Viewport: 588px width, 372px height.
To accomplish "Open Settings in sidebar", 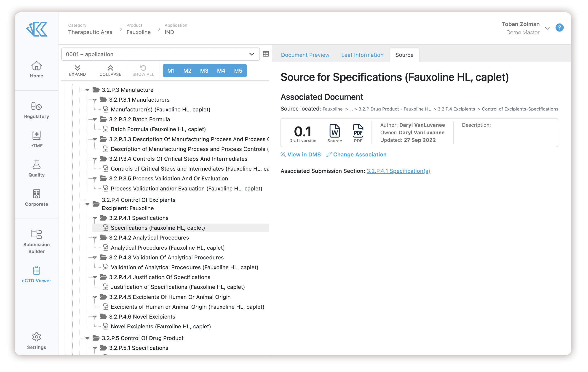I will click(x=36, y=341).
